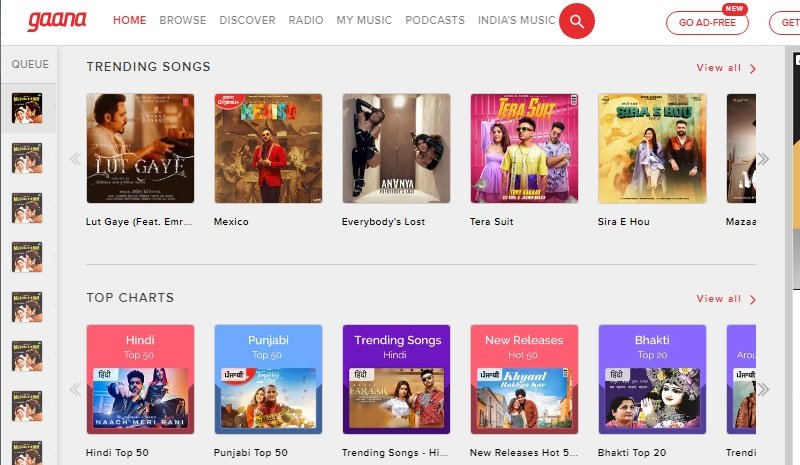This screenshot has width=800, height=465.
Task: Open Trending Songs Hindi chart card
Action: [396, 379]
